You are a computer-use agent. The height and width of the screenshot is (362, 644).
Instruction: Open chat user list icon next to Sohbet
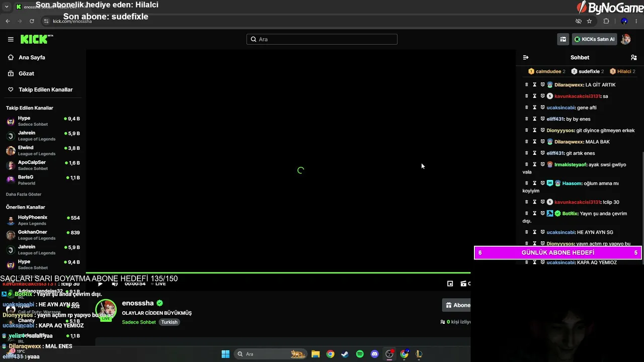pos(633,57)
